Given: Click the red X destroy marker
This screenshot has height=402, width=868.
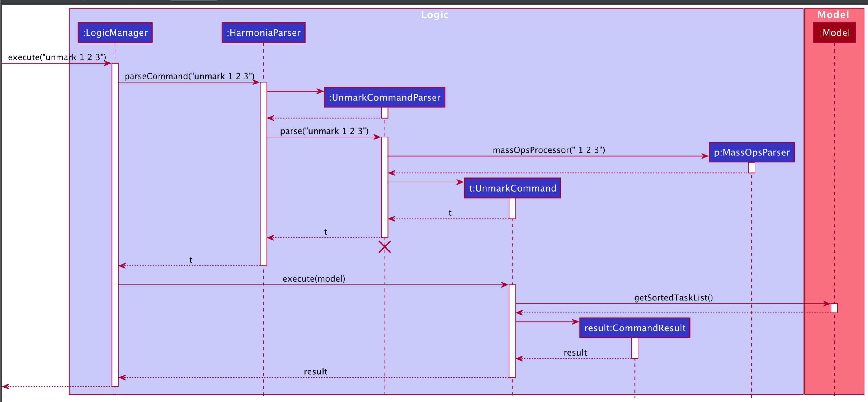Looking at the screenshot, I should pos(385,247).
